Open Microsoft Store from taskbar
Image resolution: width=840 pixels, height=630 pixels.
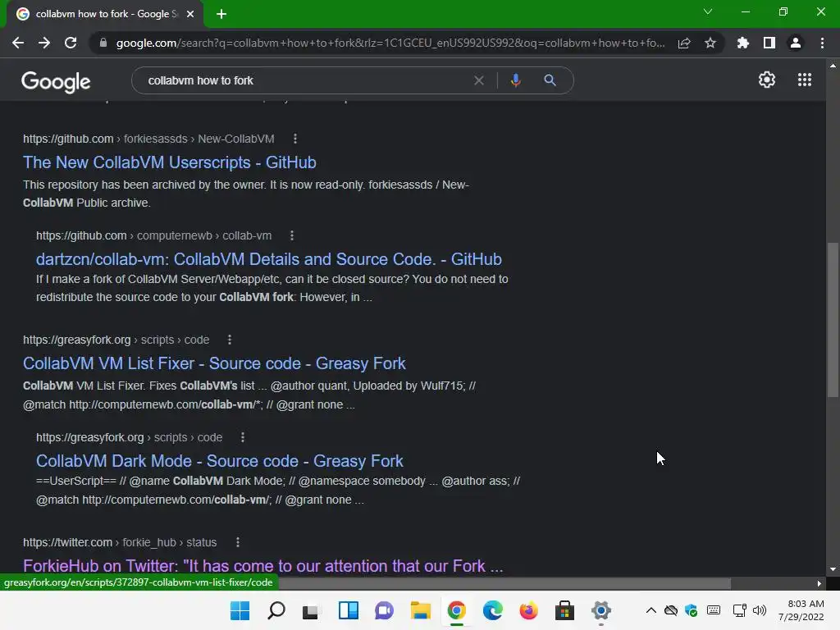coord(564,610)
